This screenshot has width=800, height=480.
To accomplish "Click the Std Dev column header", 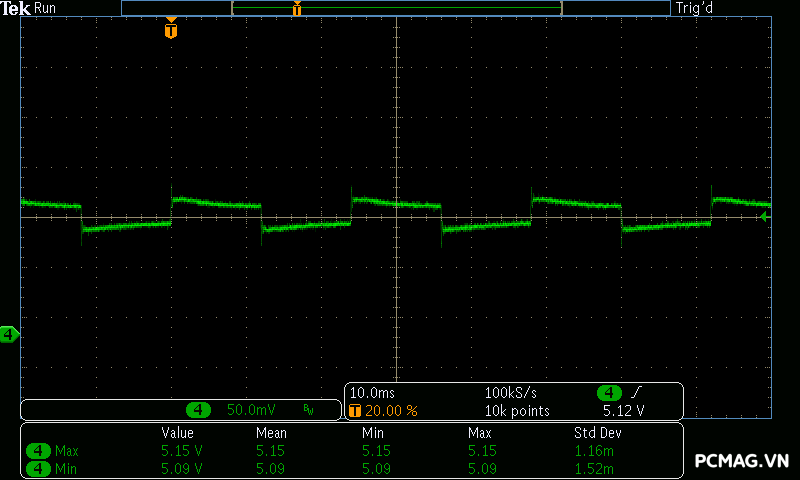I will (x=596, y=433).
